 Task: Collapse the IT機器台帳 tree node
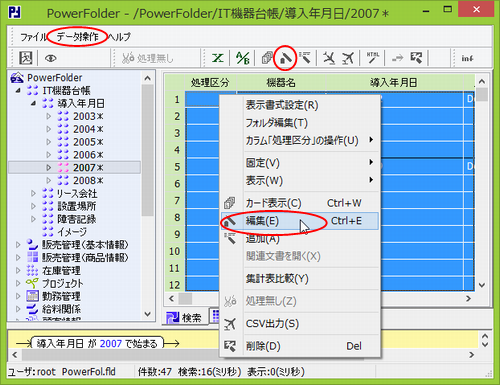pyautogui.click(x=18, y=90)
